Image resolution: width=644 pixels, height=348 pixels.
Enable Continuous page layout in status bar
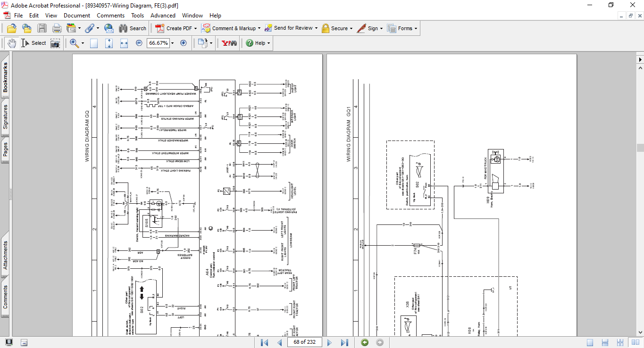point(604,342)
